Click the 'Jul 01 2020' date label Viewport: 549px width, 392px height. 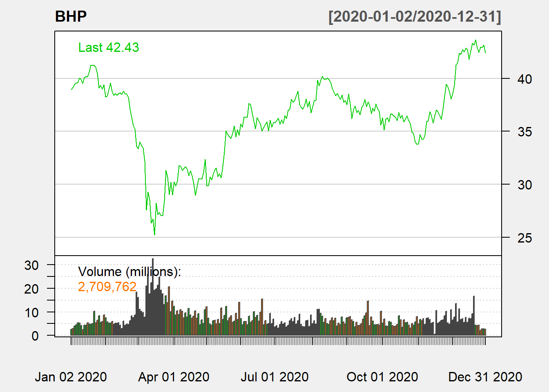point(274,376)
